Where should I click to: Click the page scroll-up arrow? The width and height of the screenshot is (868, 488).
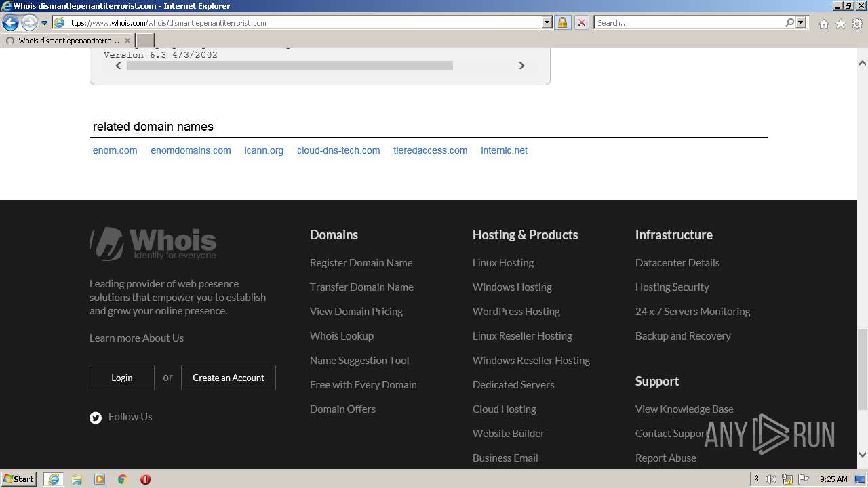pyautogui.click(x=863, y=63)
